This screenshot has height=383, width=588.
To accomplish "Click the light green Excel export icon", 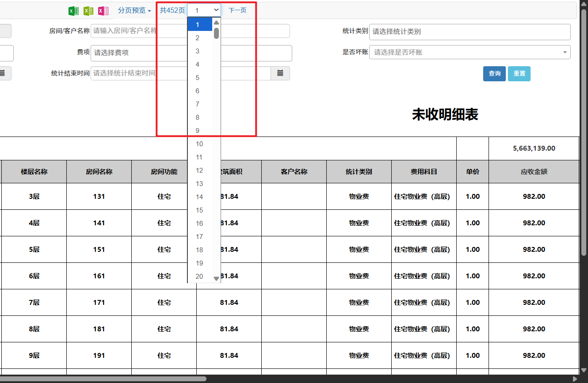I will [88, 11].
